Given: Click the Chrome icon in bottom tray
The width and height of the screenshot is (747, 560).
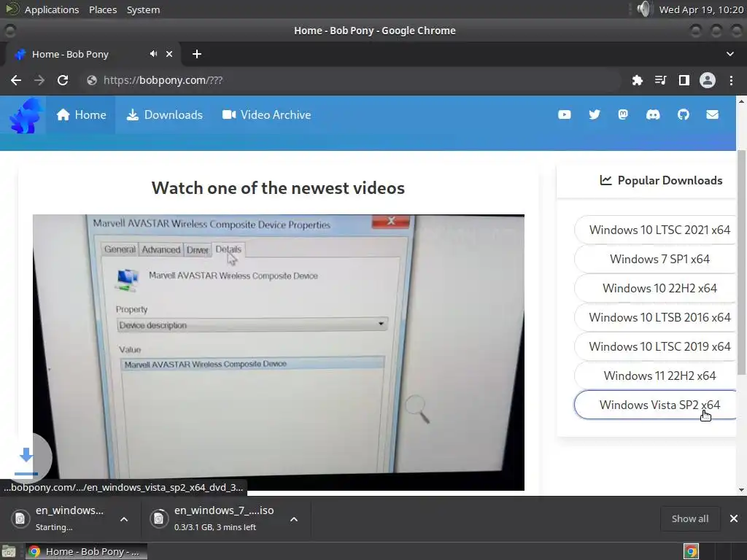Looking at the screenshot, I should pyautogui.click(x=691, y=551).
